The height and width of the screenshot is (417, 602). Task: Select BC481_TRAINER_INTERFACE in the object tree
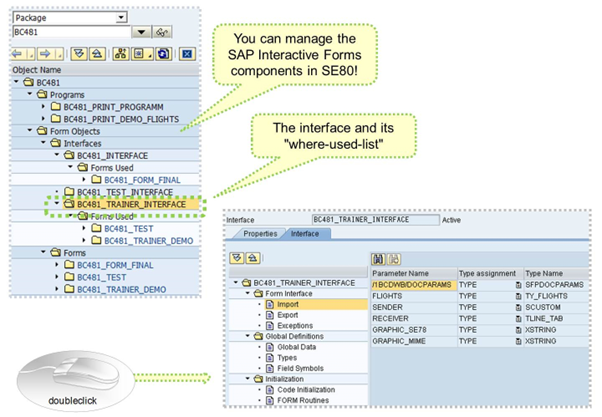(123, 205)
